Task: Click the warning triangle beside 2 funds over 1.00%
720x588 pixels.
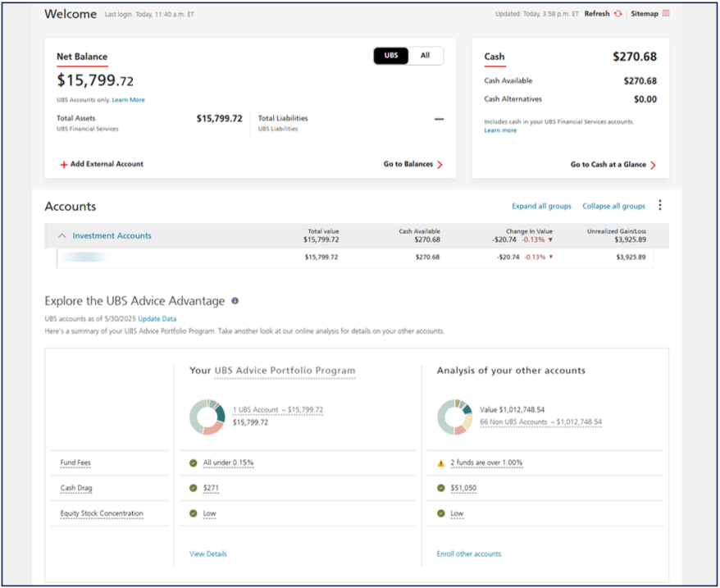Action: coord(441,463)
